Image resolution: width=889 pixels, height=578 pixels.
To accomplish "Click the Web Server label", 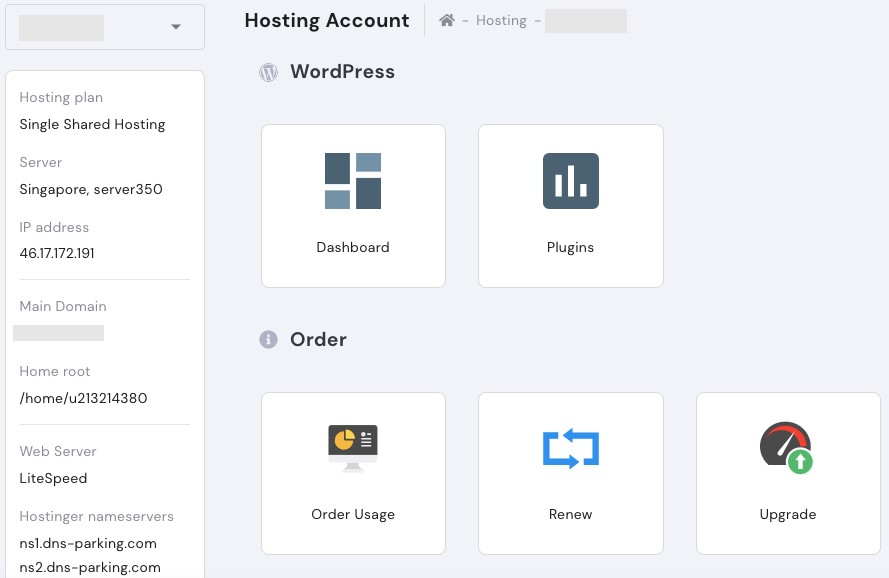I will (x=58, y=451).
